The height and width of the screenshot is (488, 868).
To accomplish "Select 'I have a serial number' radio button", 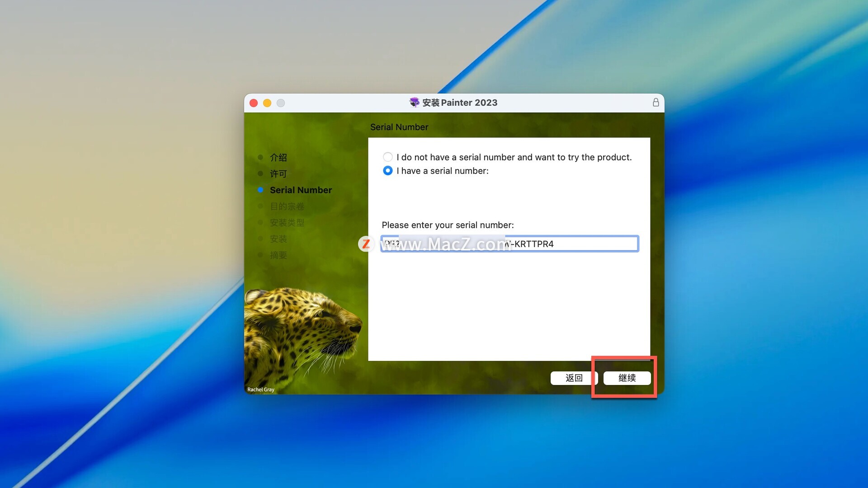I will coord(387,170).
